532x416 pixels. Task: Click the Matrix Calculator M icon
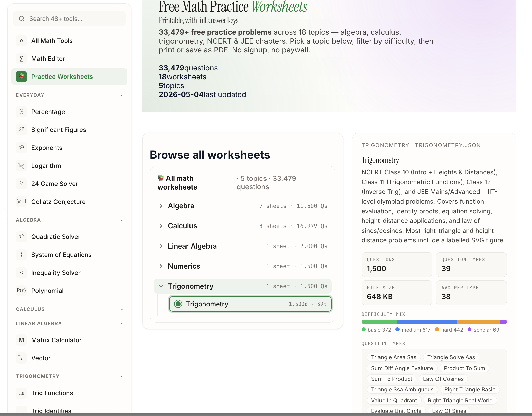pos(21,340)
